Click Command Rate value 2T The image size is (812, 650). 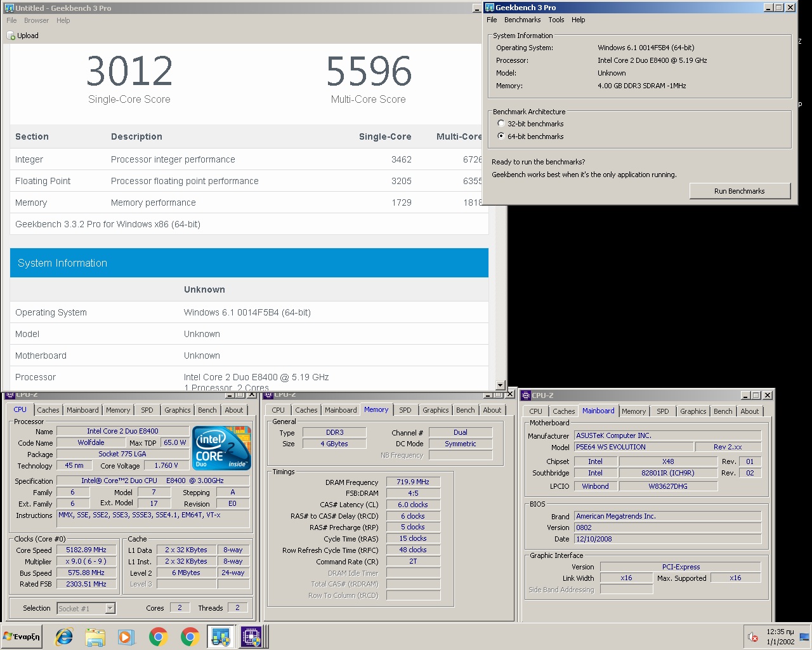tap(413, 561)
